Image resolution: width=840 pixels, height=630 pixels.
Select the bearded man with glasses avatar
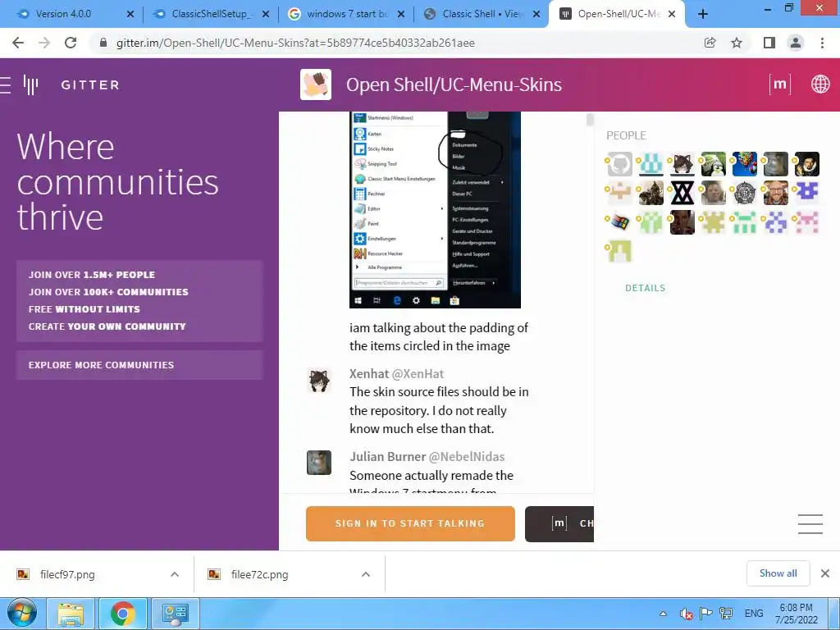776,193
